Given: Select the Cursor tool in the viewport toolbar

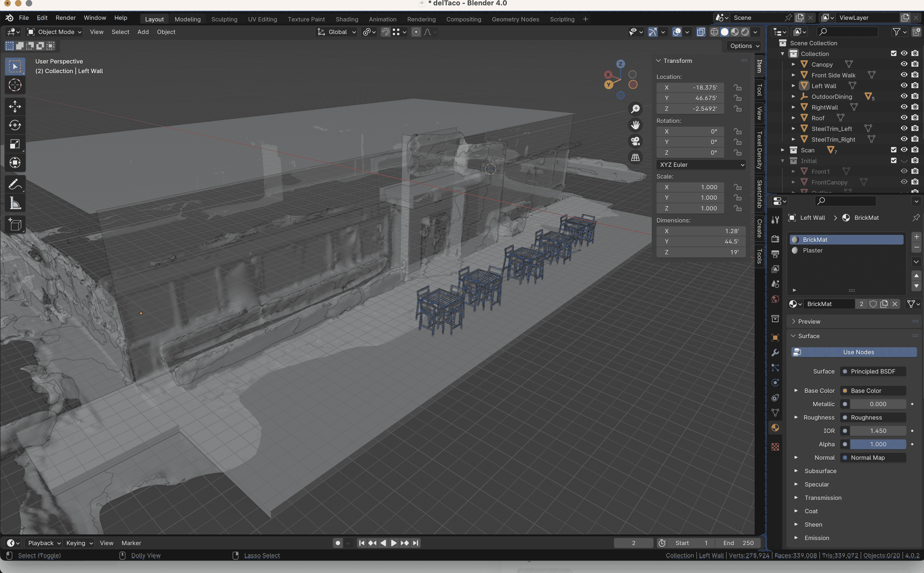Looking at the screenshot, I should click(x=15, y=85).
